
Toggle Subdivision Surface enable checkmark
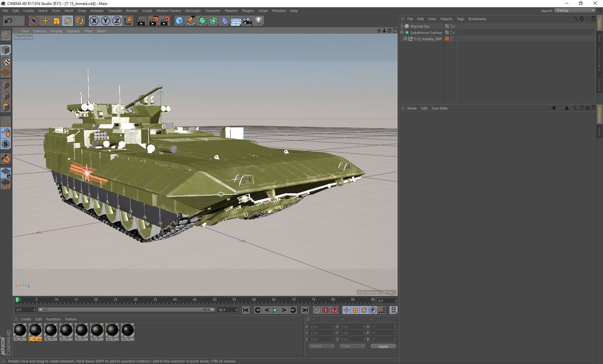[x=454, y=33]
